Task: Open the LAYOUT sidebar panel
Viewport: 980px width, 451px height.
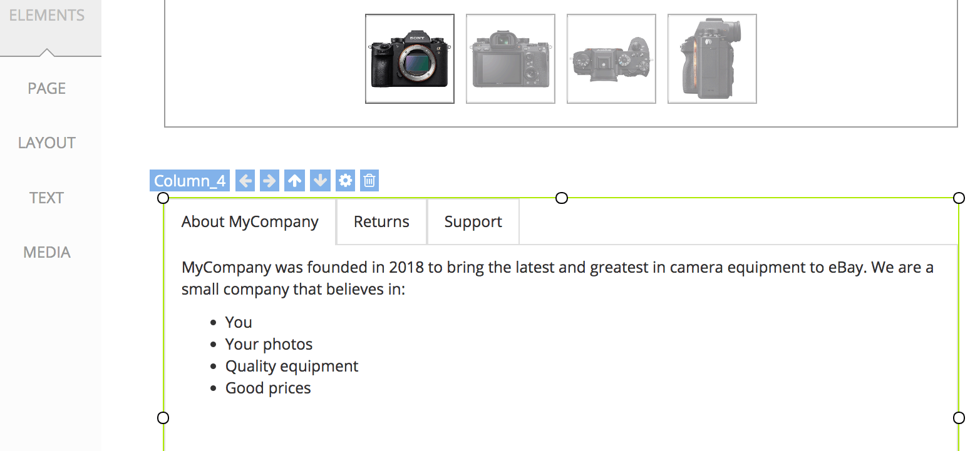Action: point(47,143)
